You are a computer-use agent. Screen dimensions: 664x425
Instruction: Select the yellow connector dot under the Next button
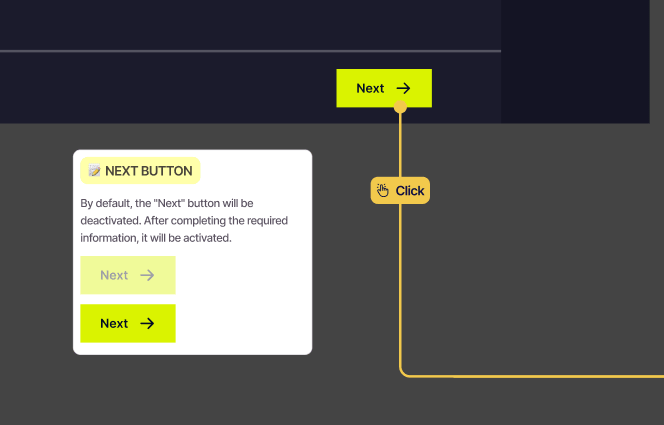[400, 107]
